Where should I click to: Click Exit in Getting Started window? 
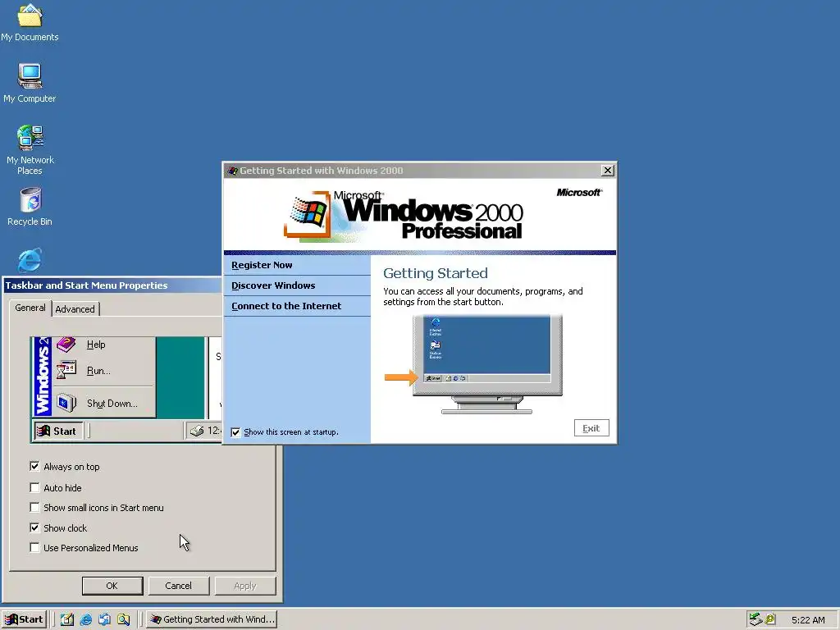click(x=591, y=428)
